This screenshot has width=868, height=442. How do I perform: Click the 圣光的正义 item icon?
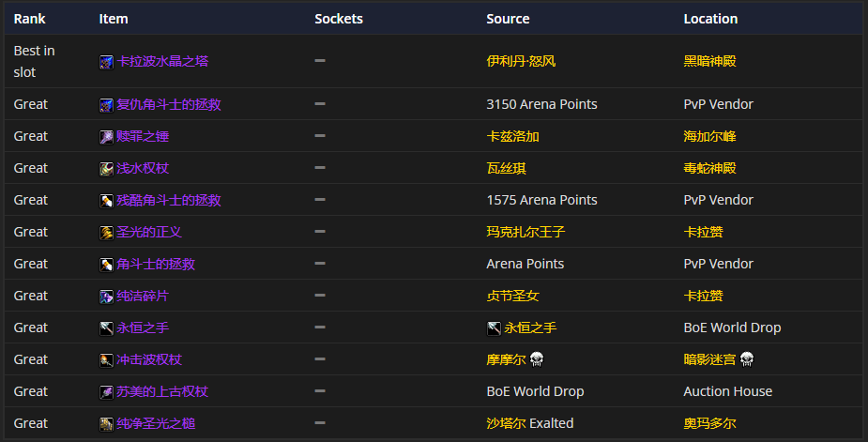[107, 233]
